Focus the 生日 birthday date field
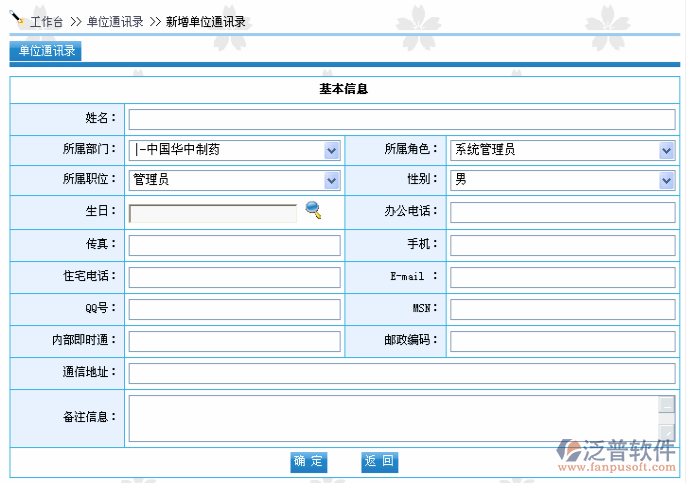 point(213,213)
